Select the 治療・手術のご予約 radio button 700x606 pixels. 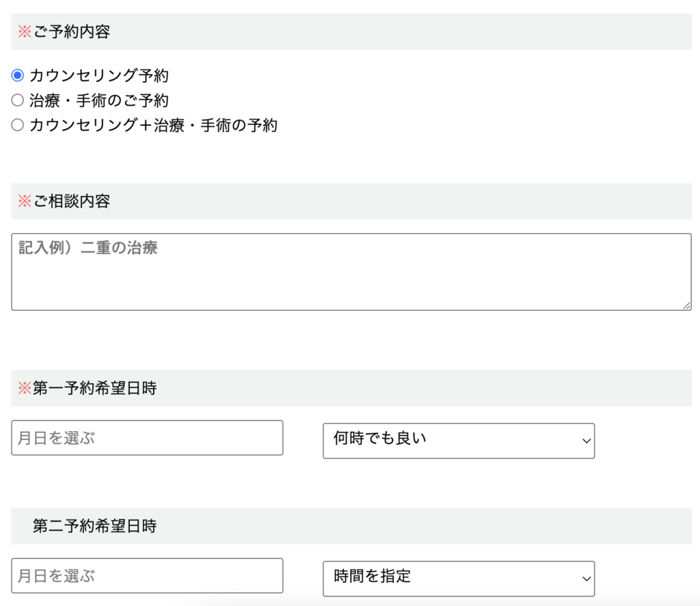18,100
